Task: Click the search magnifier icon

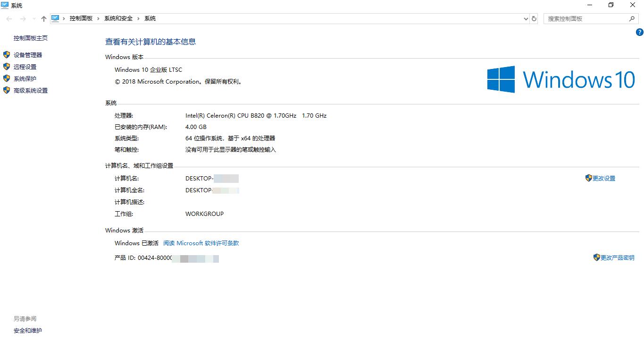Action: (x=632, y=18)
